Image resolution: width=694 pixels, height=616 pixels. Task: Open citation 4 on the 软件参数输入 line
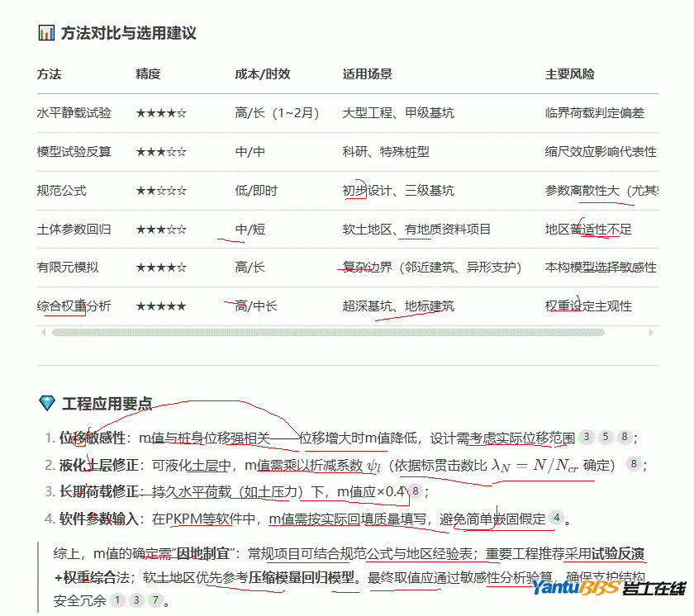[x=557, y=519]
